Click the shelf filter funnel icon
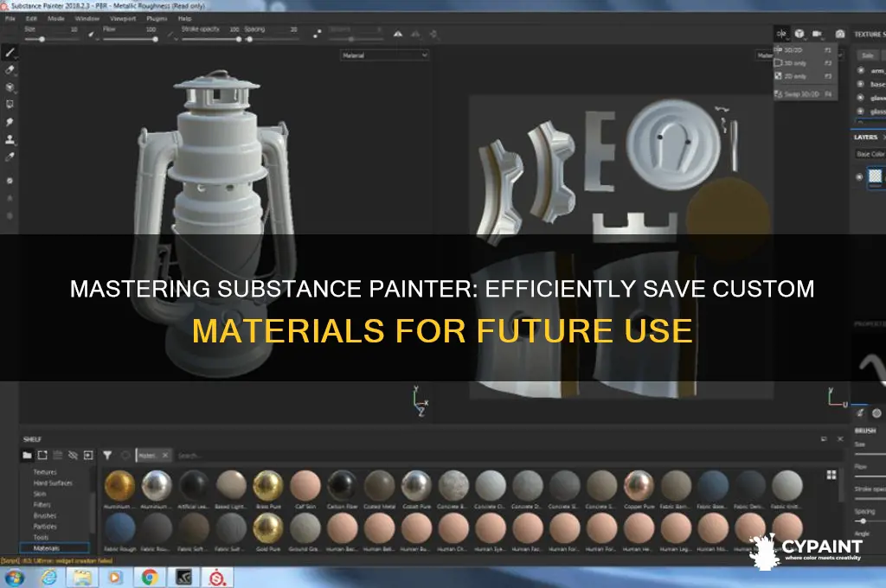This screenshot has height=588, width=886. (x=107, y=455)
